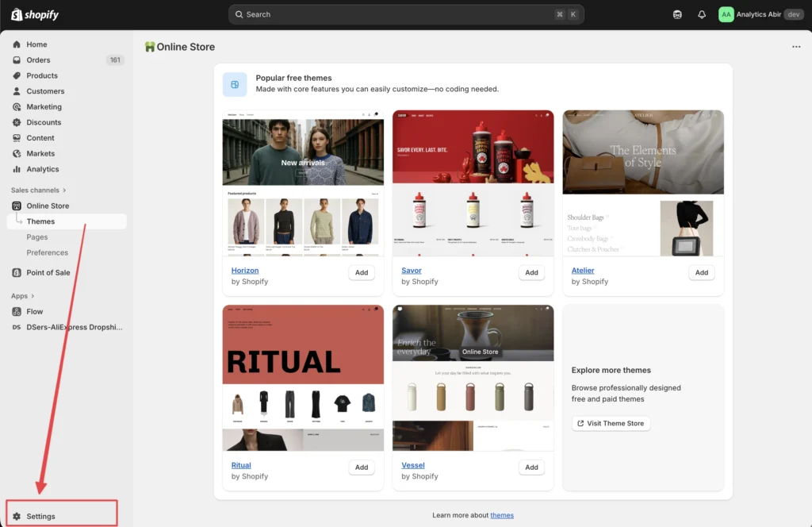Click the Atelier theme preview thumbnail

pos(643,183)
